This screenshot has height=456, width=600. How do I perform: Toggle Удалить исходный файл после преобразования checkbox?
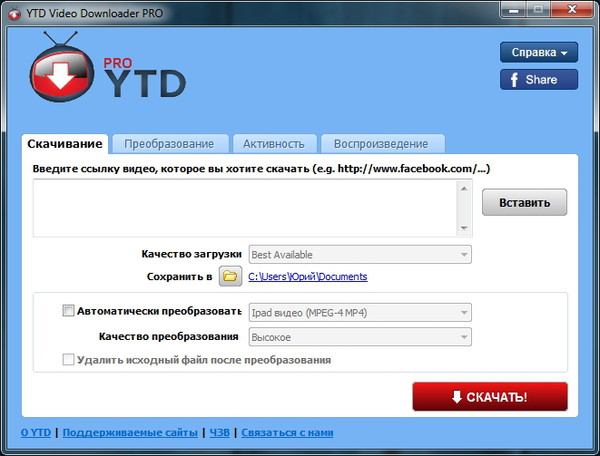pyautogui.click(x=68, y=359)
